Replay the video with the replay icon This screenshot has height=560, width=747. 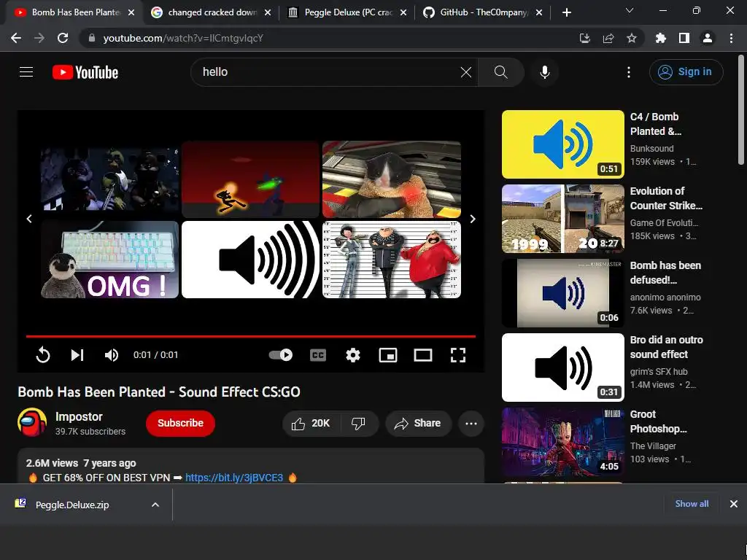(43, 355)
